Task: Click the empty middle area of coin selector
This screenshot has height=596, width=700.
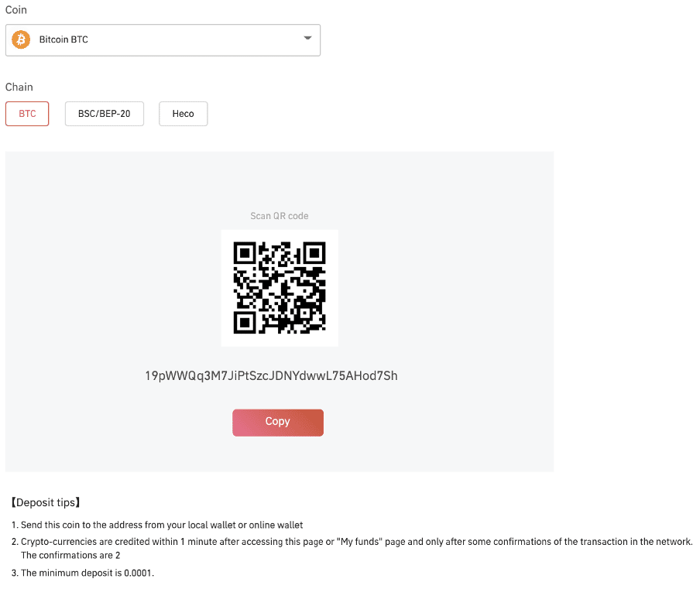Action: click(x=196, y=39)
